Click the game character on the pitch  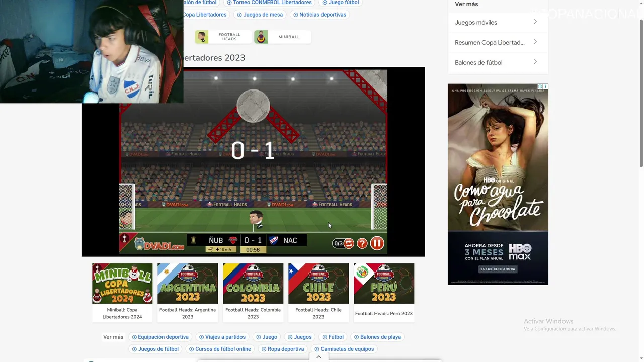256,220
